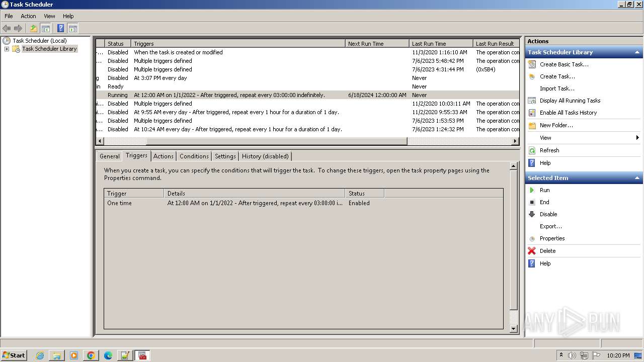Go forward with the toolbar Forward arrow
This screenshot has height=362, width=644.
[x=18, y=29]
